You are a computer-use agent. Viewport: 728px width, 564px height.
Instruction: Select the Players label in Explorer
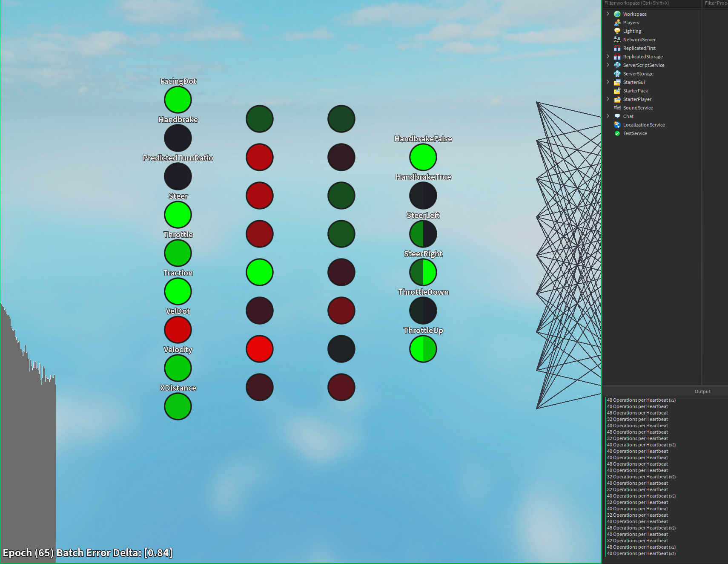point(631,23)
